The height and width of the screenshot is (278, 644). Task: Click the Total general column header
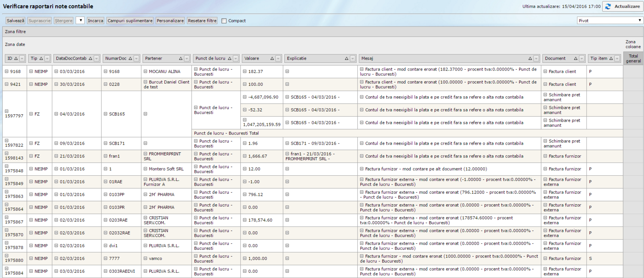click(x=633, y=58)
